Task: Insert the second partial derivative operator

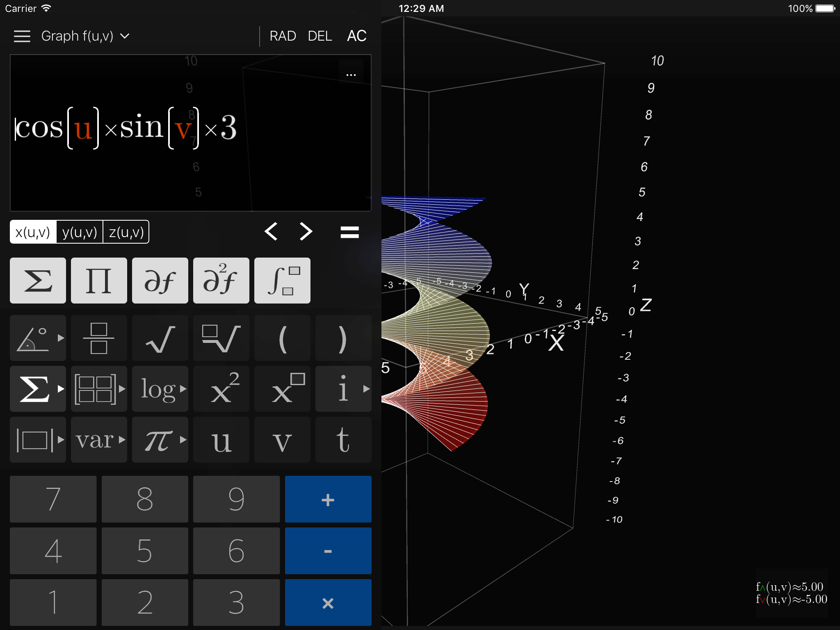Action: [x=221, y=281]
